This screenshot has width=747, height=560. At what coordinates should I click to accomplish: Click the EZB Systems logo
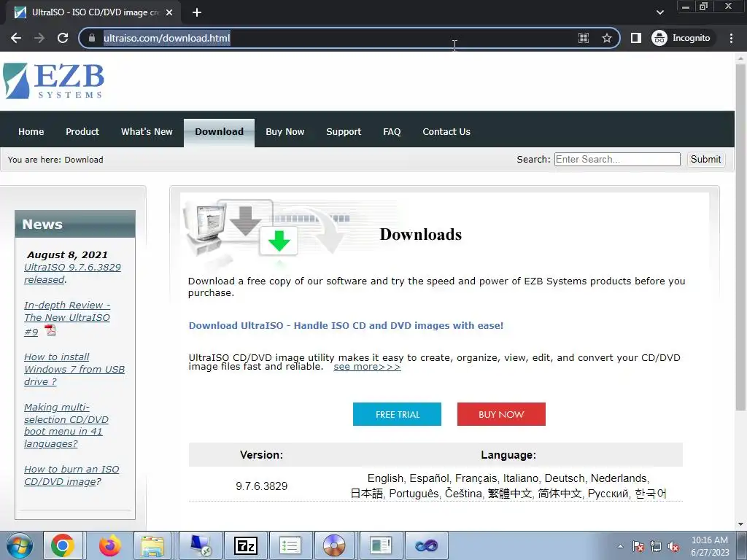point(53,81)
